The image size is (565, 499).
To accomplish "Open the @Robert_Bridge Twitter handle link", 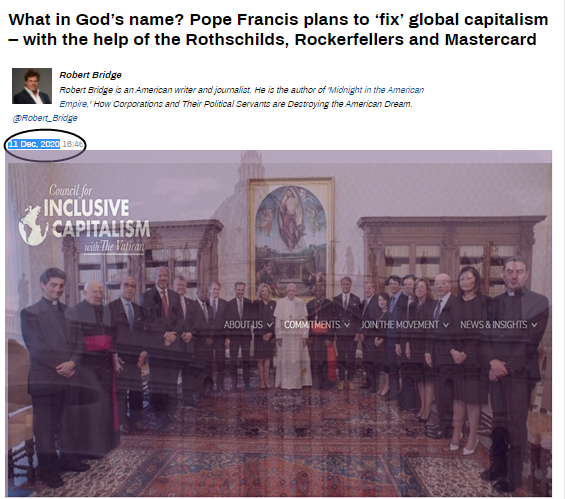I will pos(45,118).
